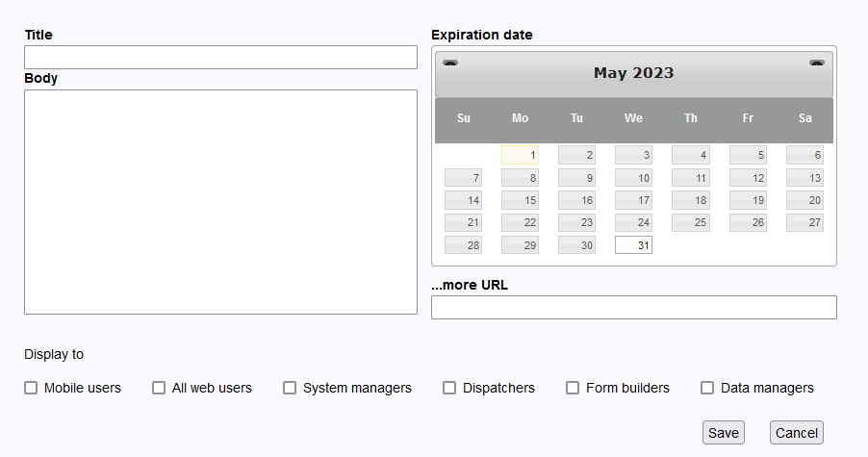Click the Save button
Viewport: 868px width, 457px height.
724,433
